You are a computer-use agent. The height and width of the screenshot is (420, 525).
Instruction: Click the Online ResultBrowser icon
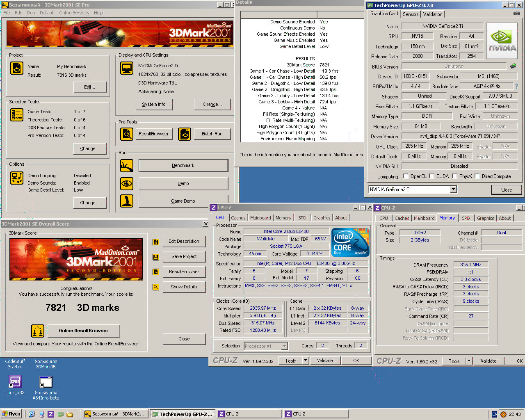(x=38, y=331)
